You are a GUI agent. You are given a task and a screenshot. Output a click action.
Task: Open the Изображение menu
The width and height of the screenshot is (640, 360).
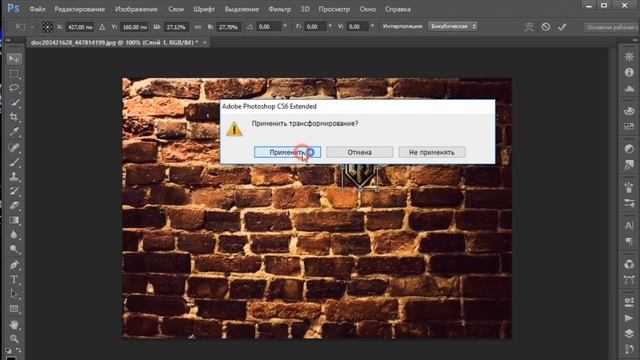point(136,9)
